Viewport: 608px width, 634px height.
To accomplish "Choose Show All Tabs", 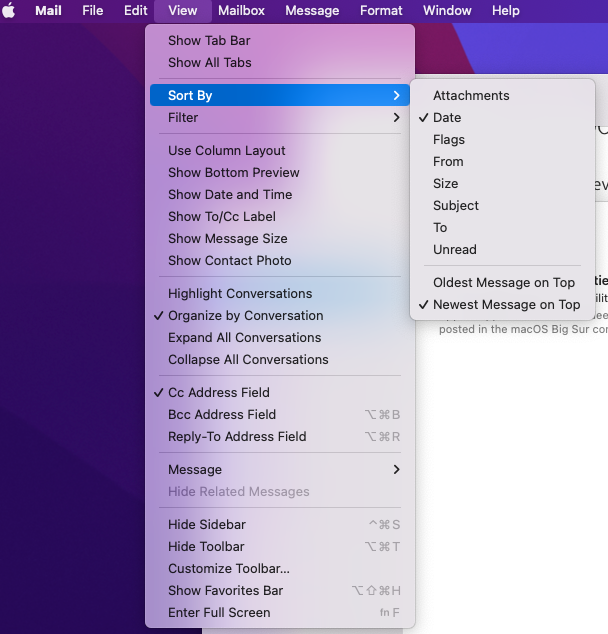I will [x=280, y=63].
